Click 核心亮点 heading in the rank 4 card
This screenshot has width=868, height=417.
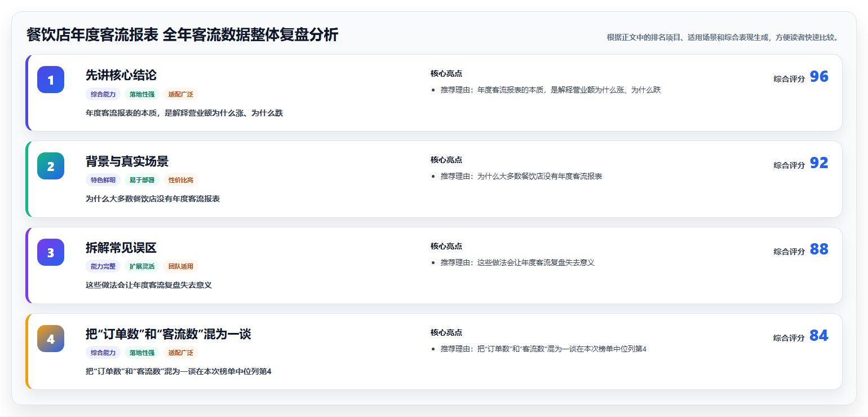click(x=446, y=332)
